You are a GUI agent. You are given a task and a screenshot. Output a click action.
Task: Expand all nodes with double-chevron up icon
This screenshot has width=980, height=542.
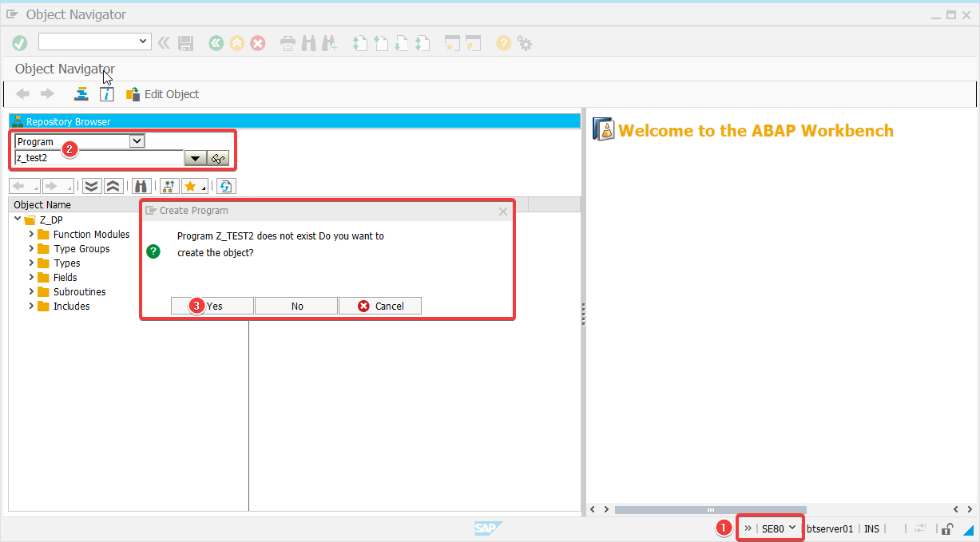click(x=113, y=186)
